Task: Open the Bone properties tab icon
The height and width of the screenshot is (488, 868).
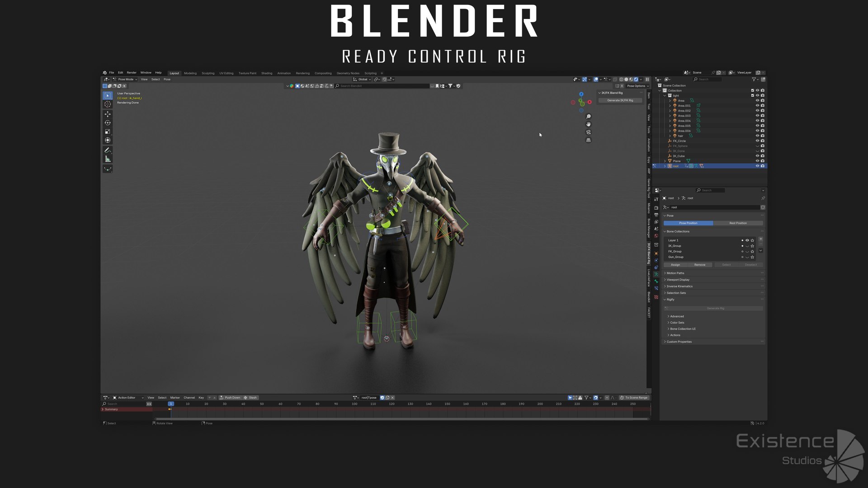Action: pyautogui.click(x=656, y=282)
